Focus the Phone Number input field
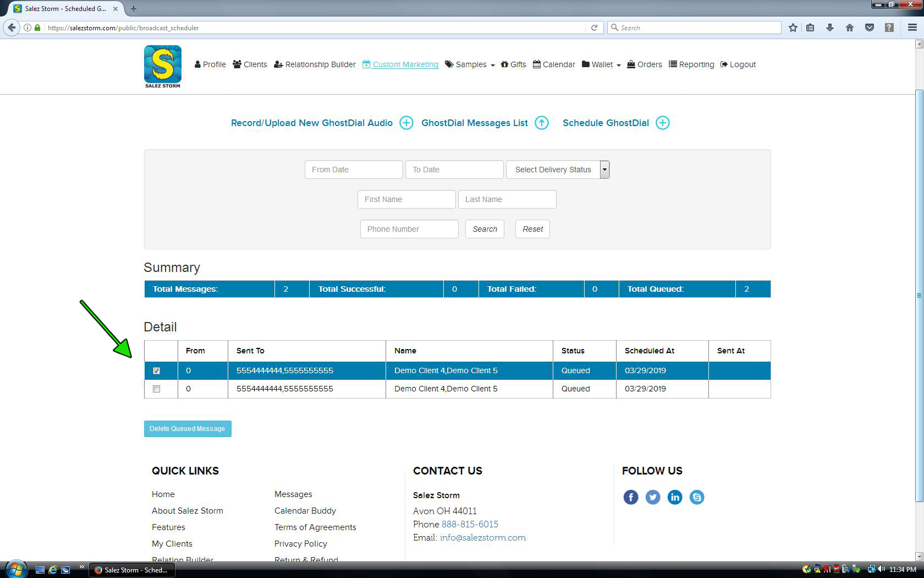 coord(409,229)
